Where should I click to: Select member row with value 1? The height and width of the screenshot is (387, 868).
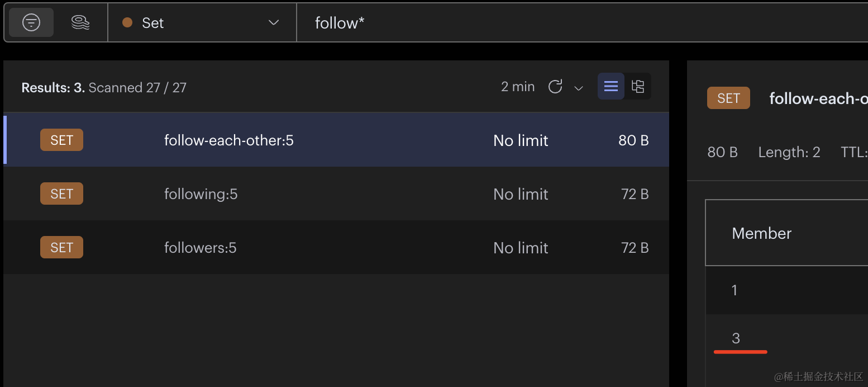(x=782, y=290)
